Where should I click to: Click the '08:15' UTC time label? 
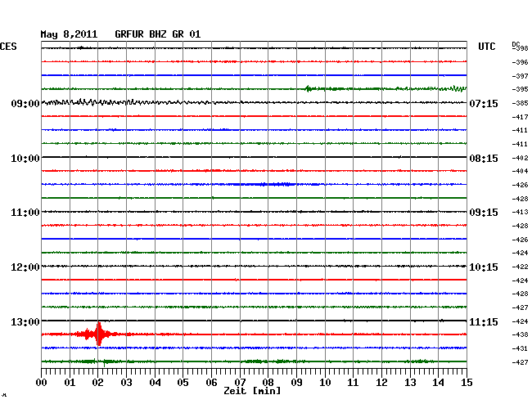coord(484,159)
